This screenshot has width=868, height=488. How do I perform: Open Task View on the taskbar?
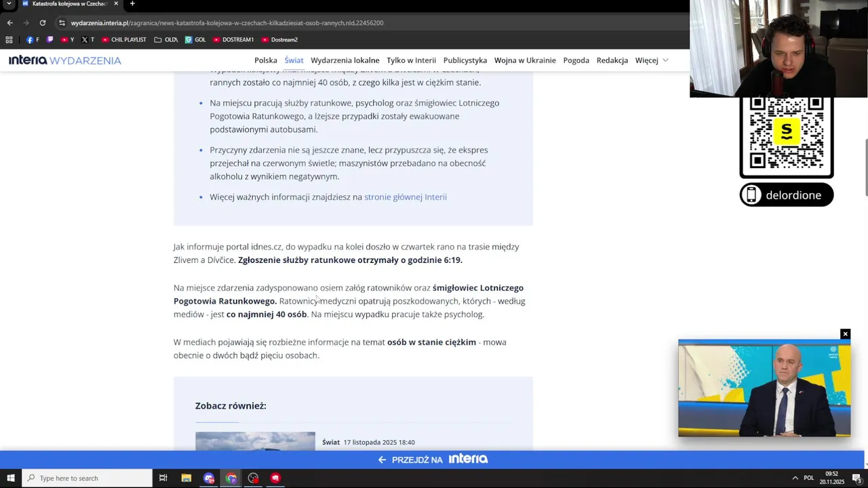coord(163,479)
